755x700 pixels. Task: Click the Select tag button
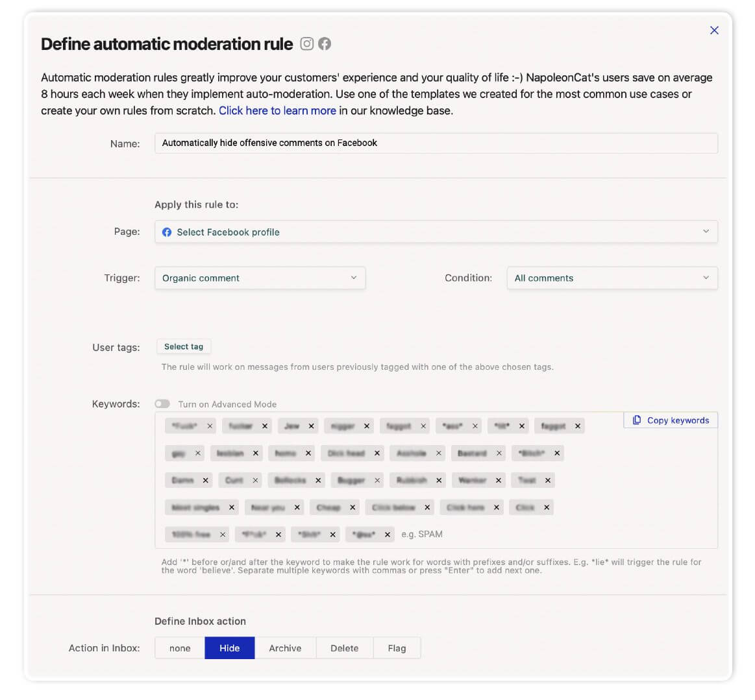[x=184, y=346]
